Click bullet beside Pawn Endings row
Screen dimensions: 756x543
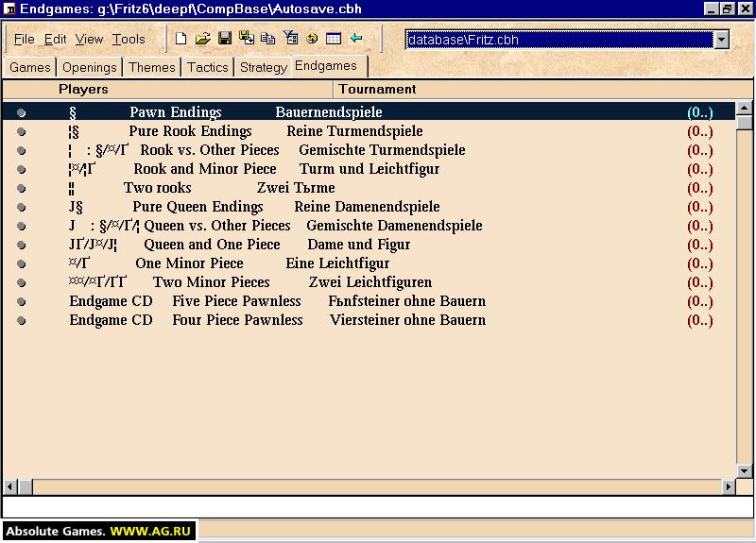tap(21, 112)
